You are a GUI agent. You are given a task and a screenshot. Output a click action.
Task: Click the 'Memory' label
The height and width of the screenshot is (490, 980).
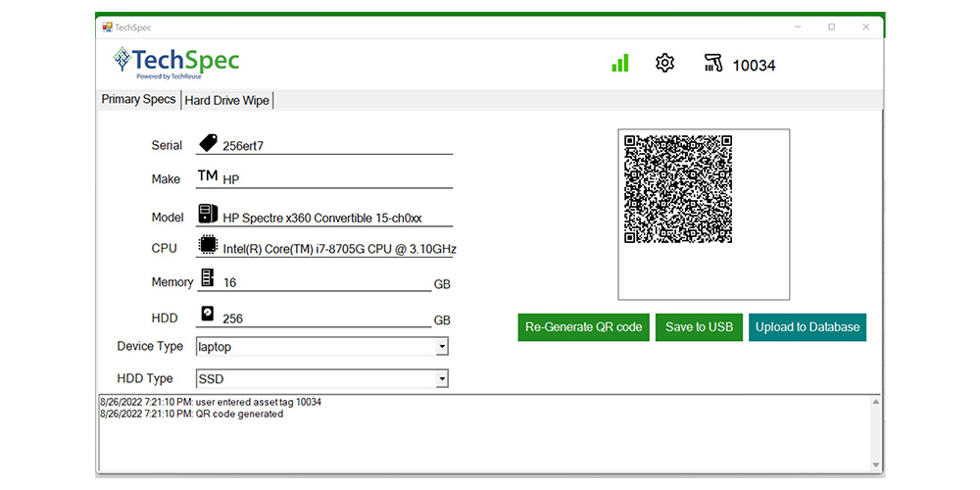click(172, 282)
